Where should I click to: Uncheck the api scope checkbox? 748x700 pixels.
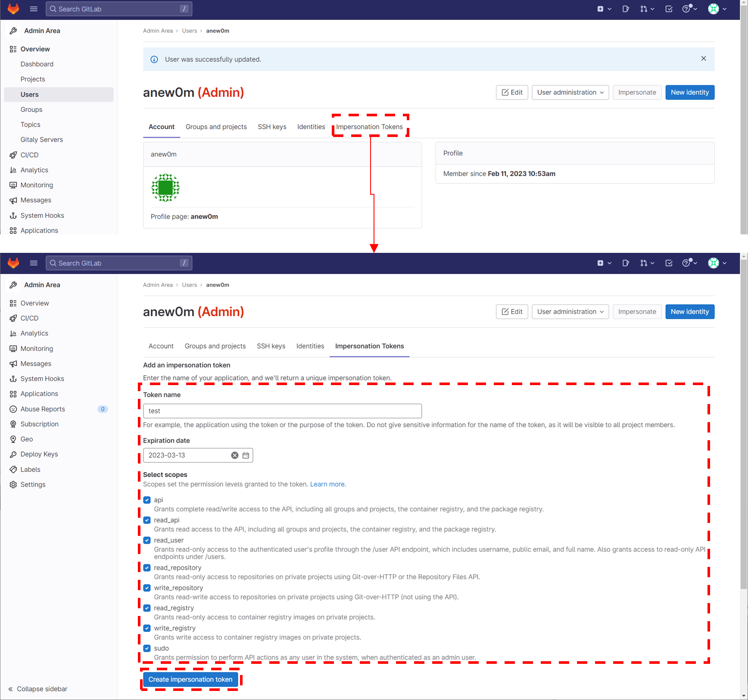147,500
